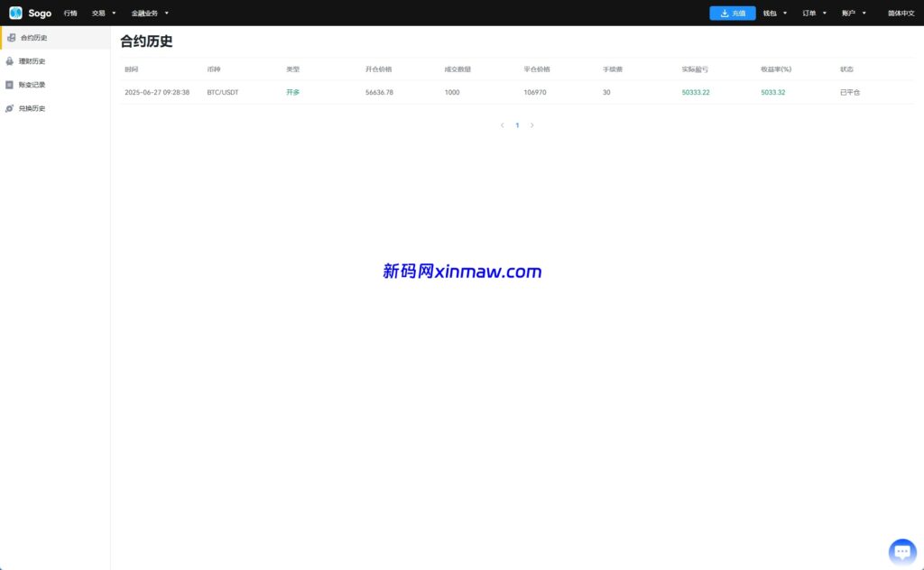The width and height of the screenshot is (924, 570).
Task: Open the live chat support bubble
Action: [902, 551]
